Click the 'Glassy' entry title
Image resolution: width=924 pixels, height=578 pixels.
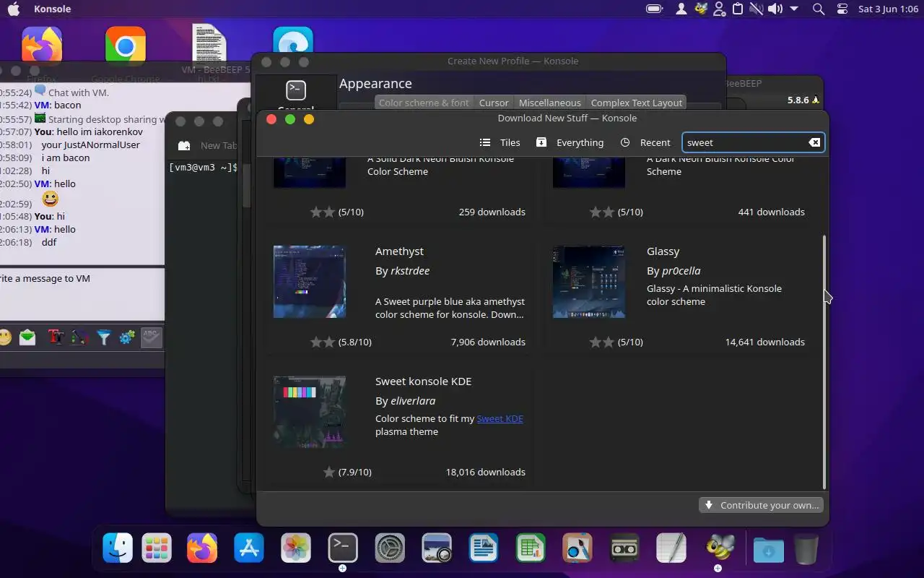663,251
